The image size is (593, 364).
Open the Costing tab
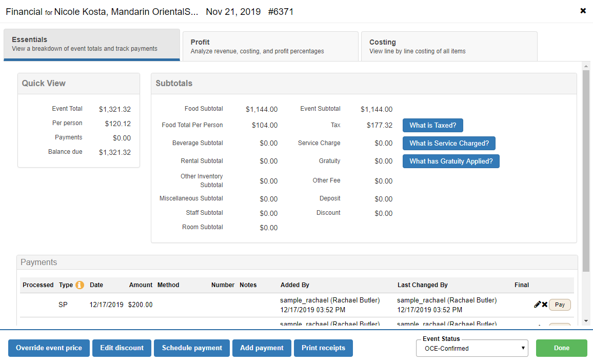pos(449,46)
